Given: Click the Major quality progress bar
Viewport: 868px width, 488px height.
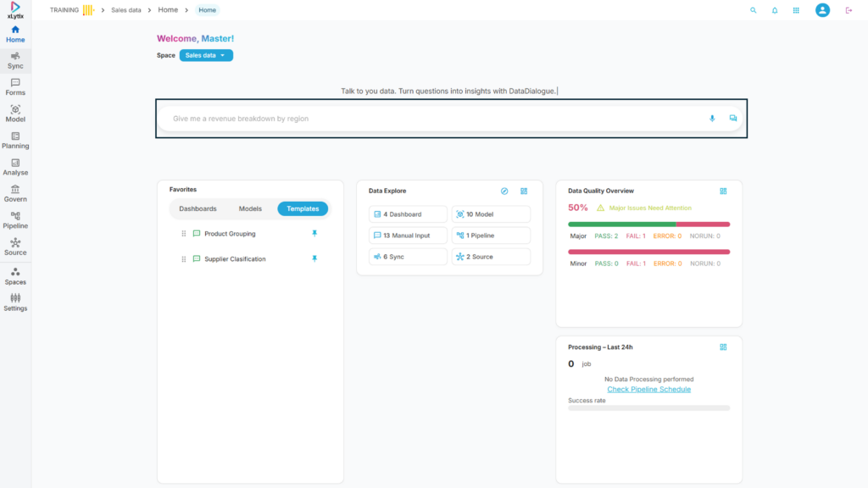Looking at the screenshot, I should tap(648, 225).
